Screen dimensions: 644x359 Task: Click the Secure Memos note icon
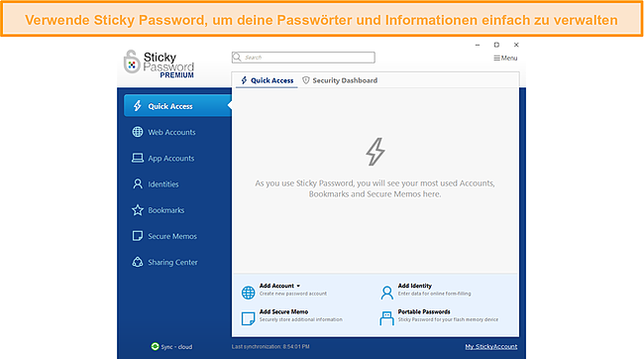coord(138,236)
